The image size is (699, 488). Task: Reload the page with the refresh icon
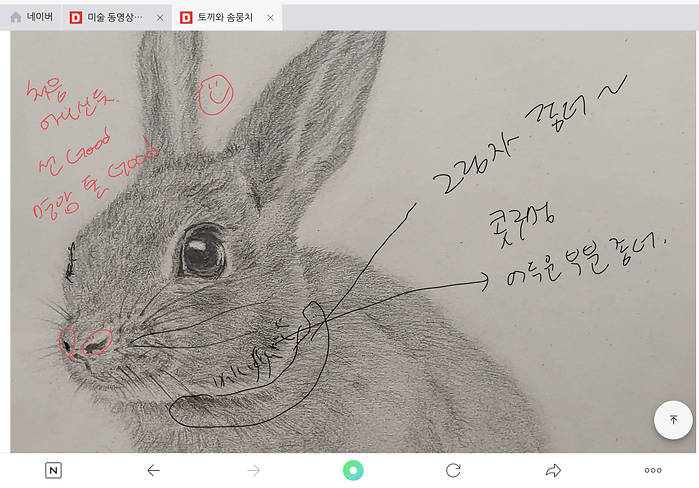tap(453, 470)
